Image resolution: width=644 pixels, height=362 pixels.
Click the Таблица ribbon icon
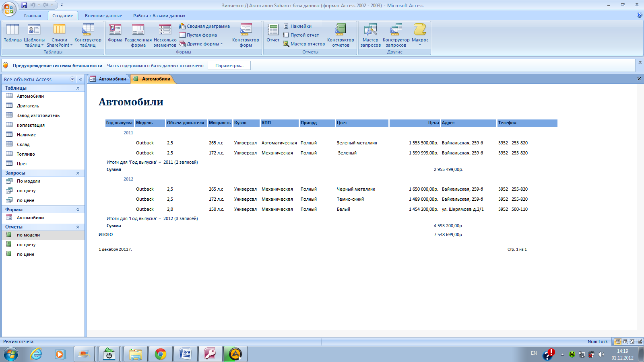tap(12, 33)
